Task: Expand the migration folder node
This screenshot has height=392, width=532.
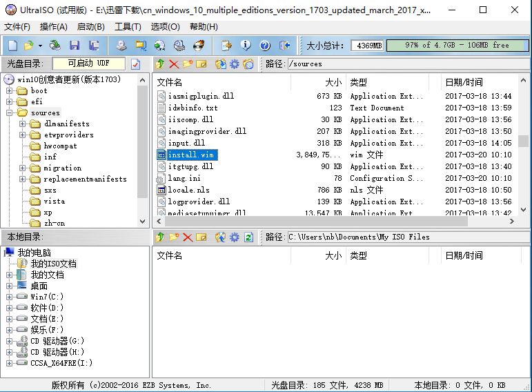Action: 22,168
